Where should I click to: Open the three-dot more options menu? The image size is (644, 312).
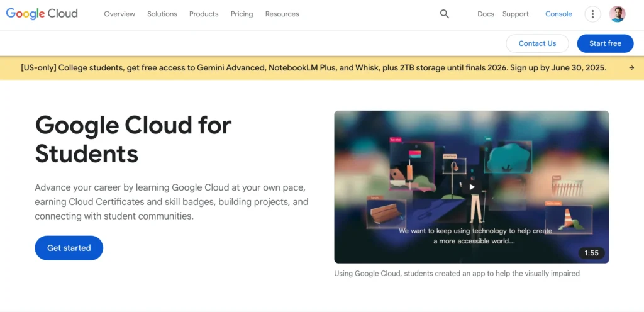(x=592, y=14)
